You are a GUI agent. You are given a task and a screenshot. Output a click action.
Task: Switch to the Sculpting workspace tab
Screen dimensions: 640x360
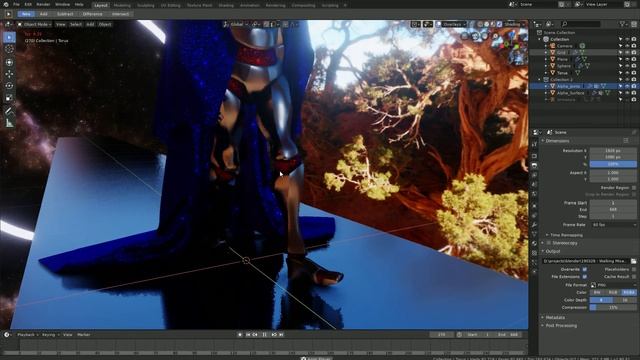(x=146, y=6)
